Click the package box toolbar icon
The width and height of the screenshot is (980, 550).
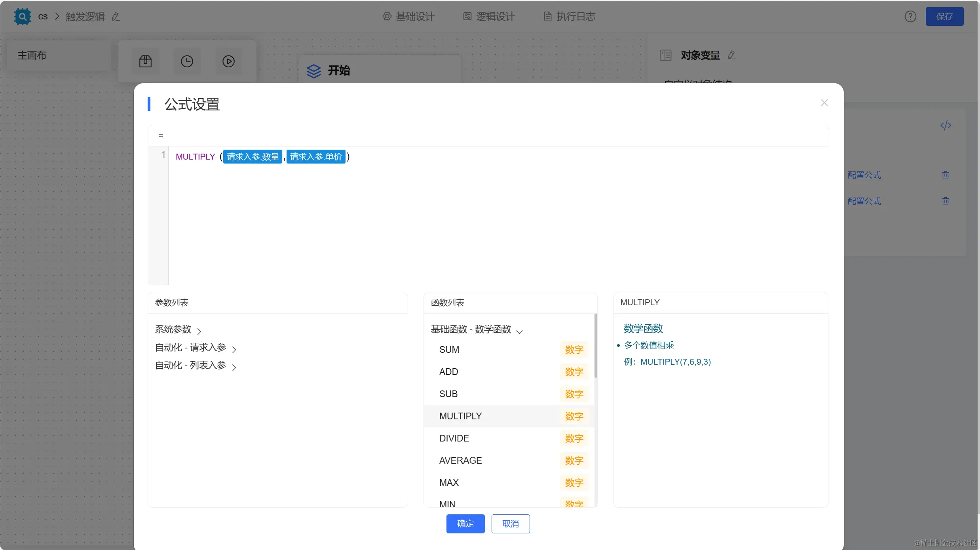(x=145, y=61)
